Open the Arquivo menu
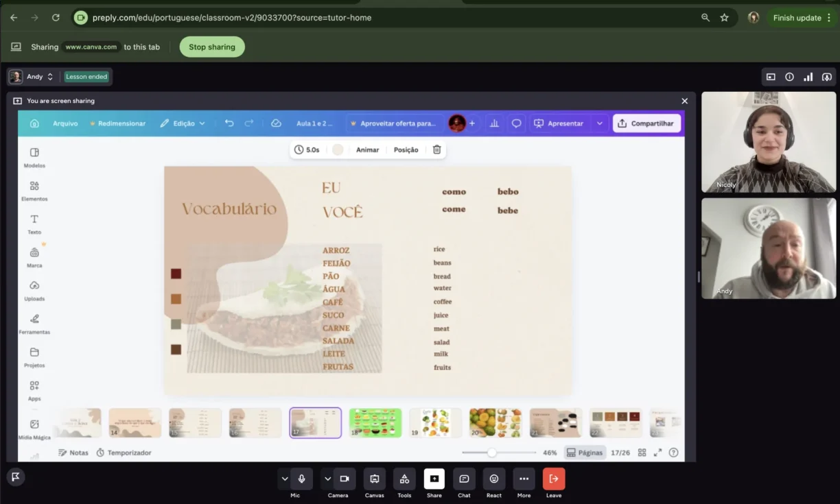The width and height of the screenshot is (840, 504). [65, 123]
